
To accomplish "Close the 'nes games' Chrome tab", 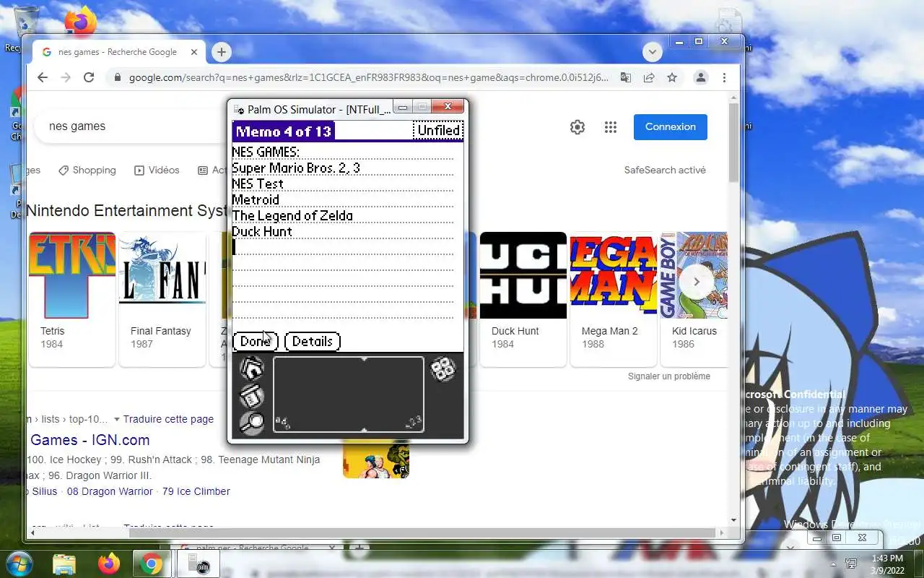I will 194,52.
